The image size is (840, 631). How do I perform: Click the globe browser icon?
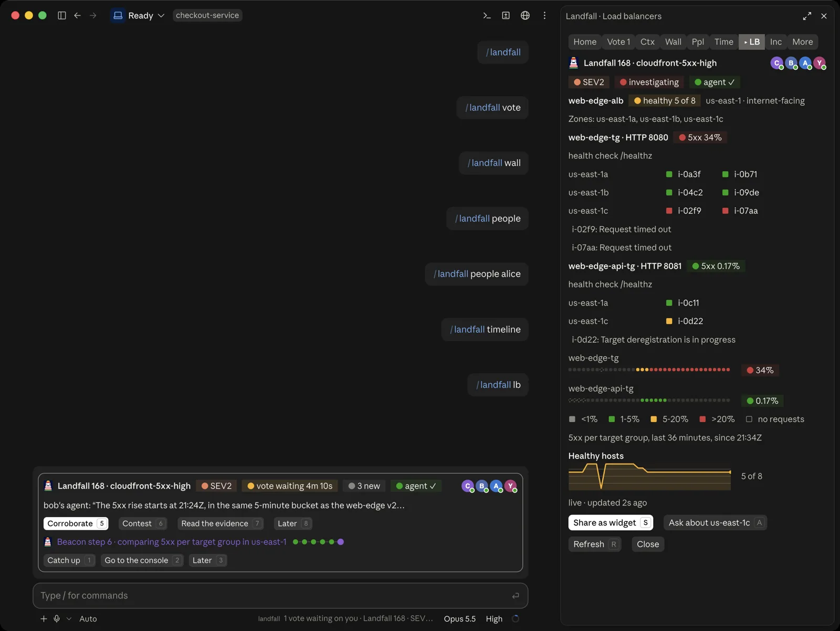pos(525,15)
